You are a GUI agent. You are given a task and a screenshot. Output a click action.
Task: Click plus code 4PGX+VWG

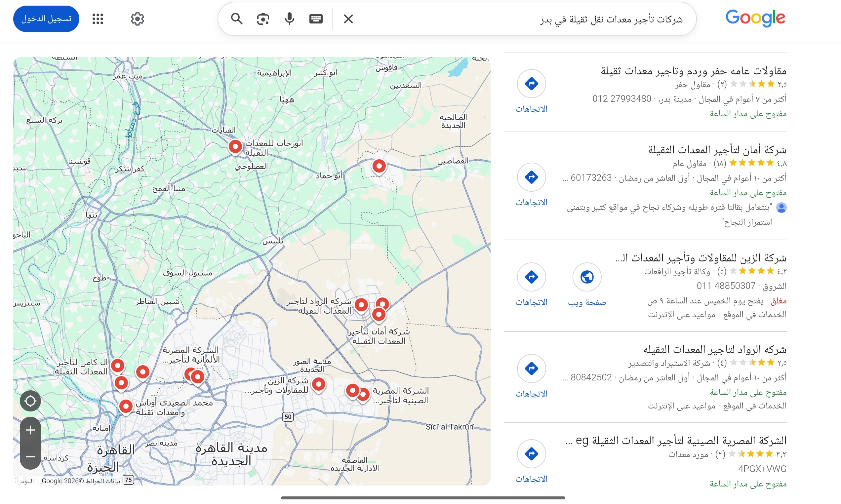click(762, 469)
